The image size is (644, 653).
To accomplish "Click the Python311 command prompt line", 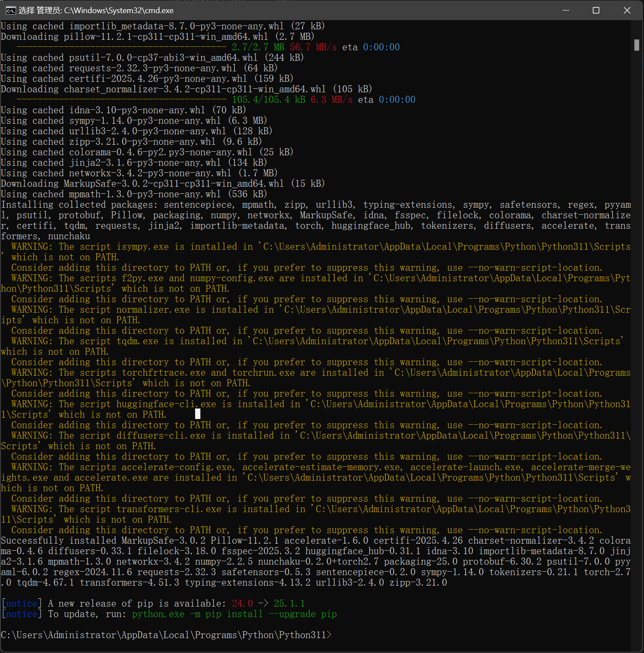I will coord(166,635).
